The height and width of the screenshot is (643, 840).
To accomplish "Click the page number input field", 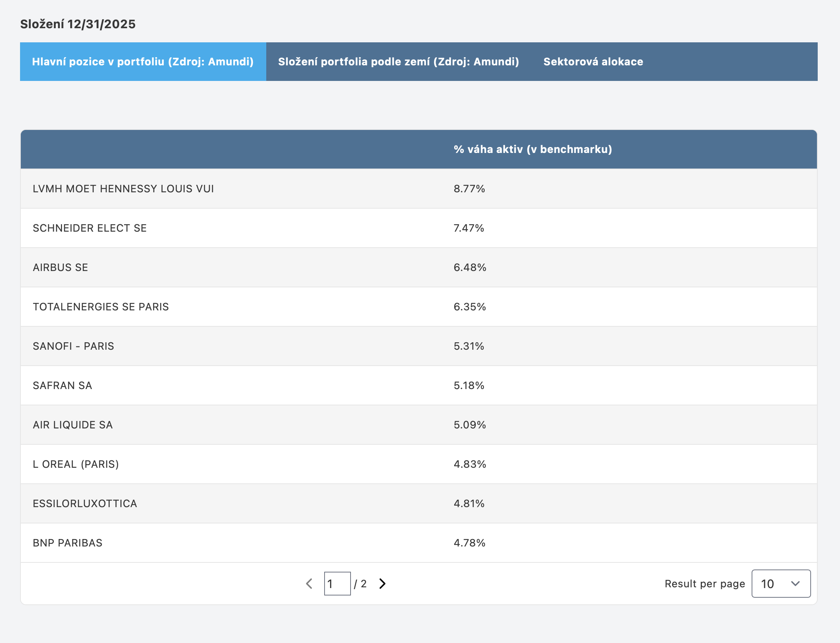I will click(337, 583).
